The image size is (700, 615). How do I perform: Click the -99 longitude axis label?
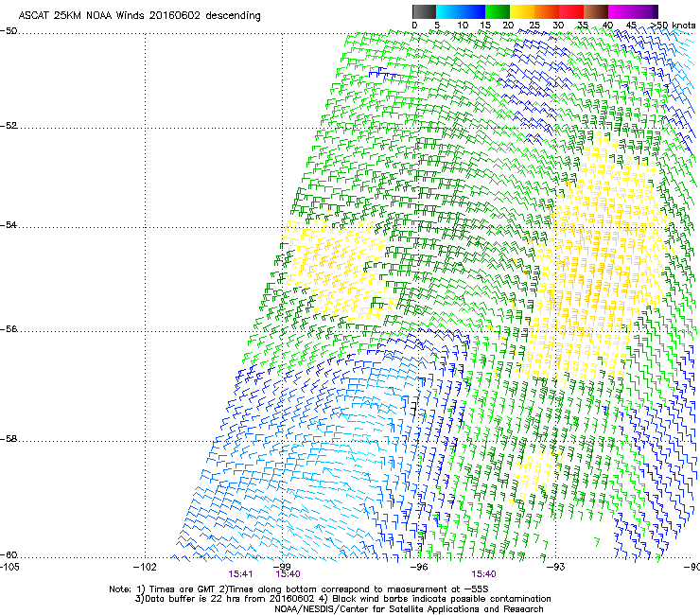282,567
